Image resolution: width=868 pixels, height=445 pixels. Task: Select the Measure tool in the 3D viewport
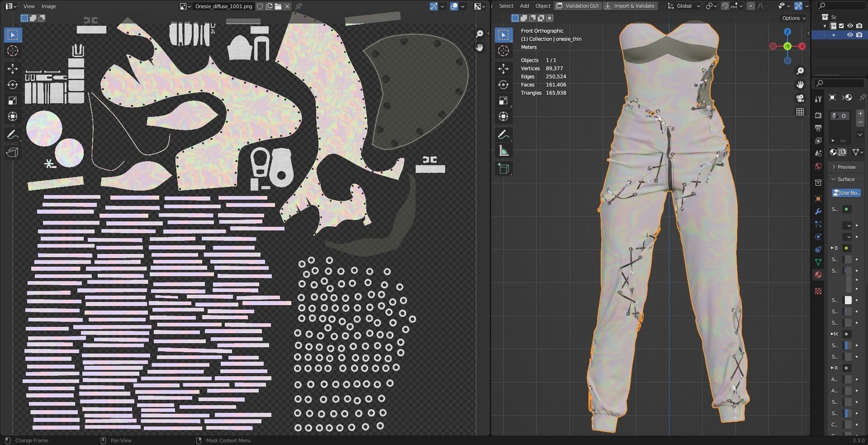pos(503,151)
